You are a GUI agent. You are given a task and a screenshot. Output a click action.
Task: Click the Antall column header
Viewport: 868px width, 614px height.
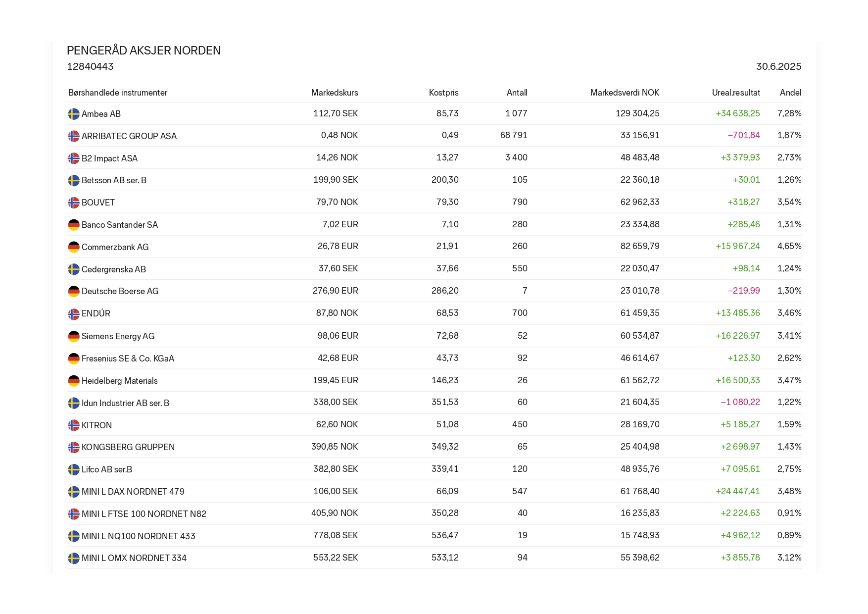pos(517,93)
